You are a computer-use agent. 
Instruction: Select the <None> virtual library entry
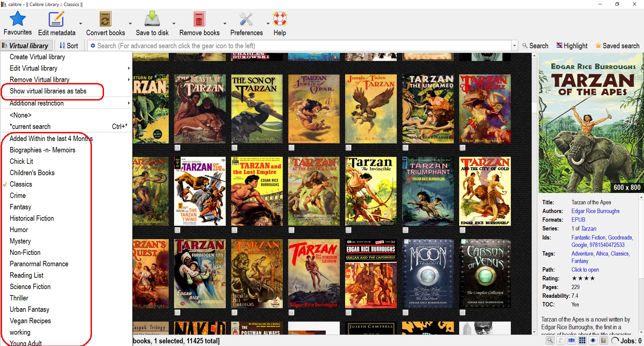click(66, 115)
